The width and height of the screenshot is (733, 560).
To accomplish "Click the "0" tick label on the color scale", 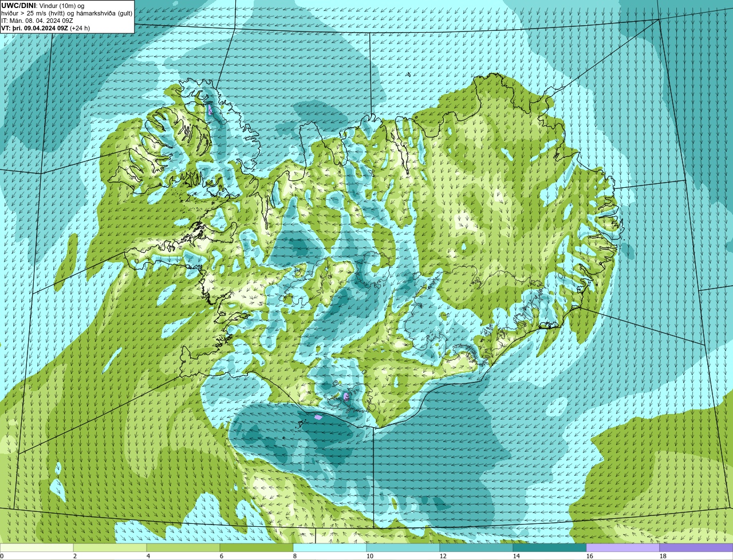I will (x=2, y=556).
